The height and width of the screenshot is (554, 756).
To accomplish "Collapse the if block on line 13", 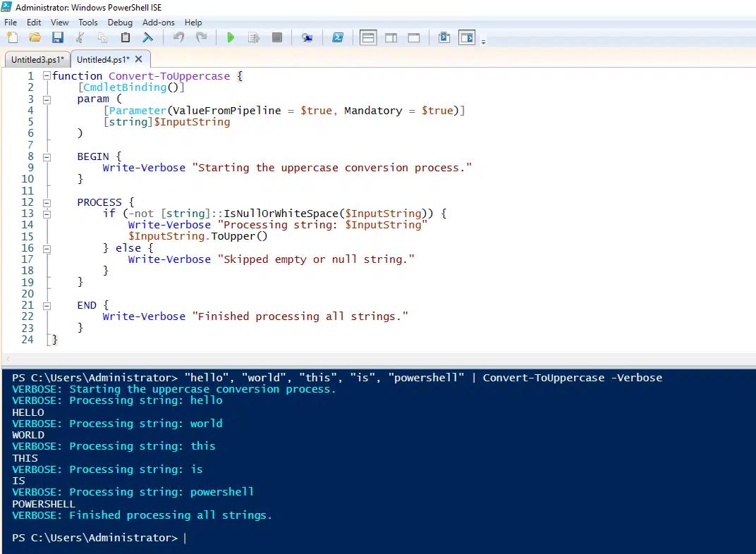I will coord(47,214).
